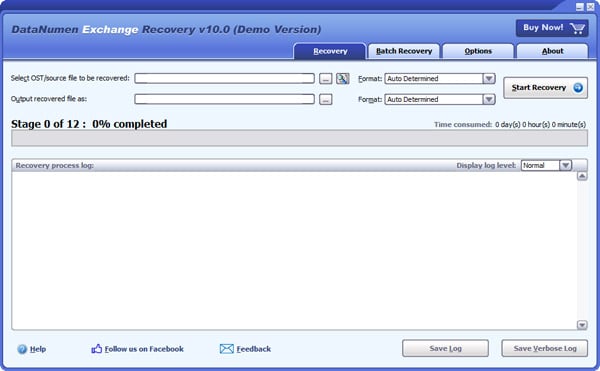Expand the output Format dropdown

pyautogui.click(x=489, y=99)
